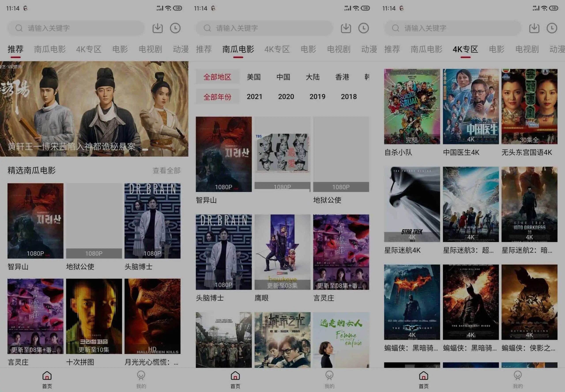Filter movies by year 2021

click(254, 96)
